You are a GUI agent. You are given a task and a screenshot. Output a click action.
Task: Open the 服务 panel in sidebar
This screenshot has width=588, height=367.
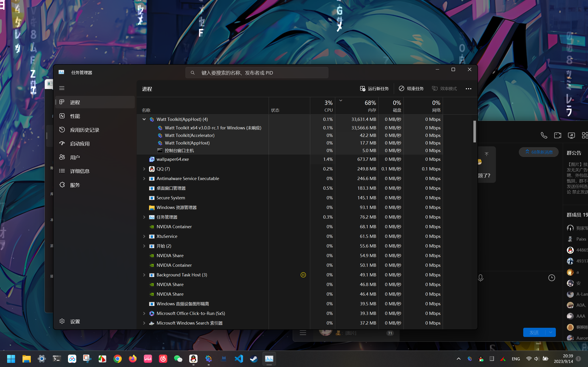coord(75,184)
